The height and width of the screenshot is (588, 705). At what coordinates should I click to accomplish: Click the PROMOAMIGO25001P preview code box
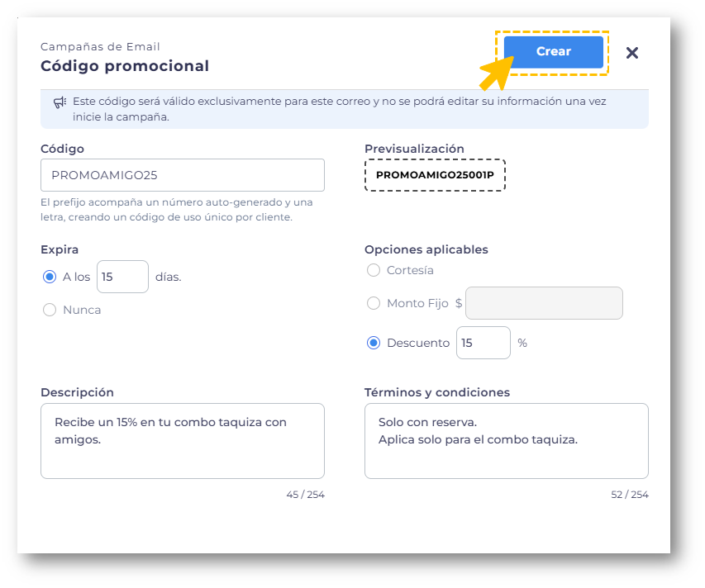coord(435,175)
